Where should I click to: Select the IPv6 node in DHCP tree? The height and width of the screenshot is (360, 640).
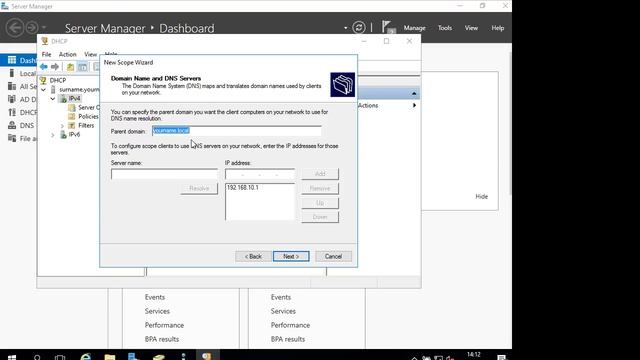(x=74, y=134)
